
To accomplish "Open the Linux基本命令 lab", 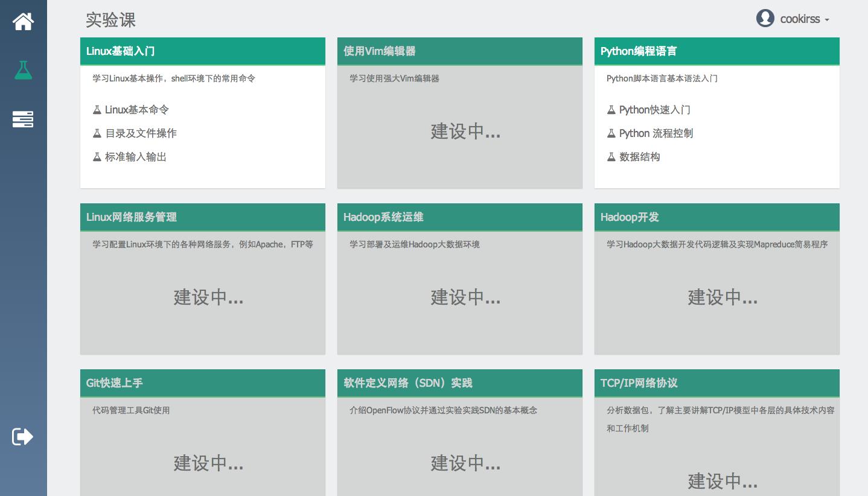I will click(137, 110).
